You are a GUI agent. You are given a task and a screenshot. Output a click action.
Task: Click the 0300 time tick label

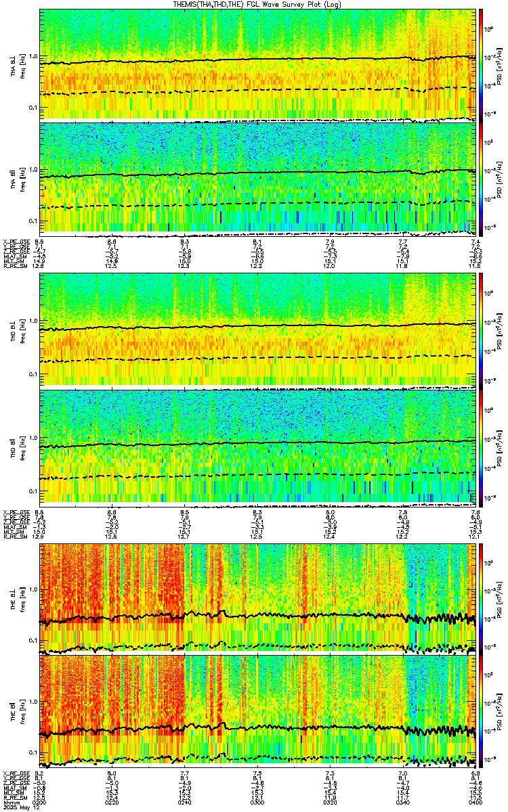[x=257, y=803]
